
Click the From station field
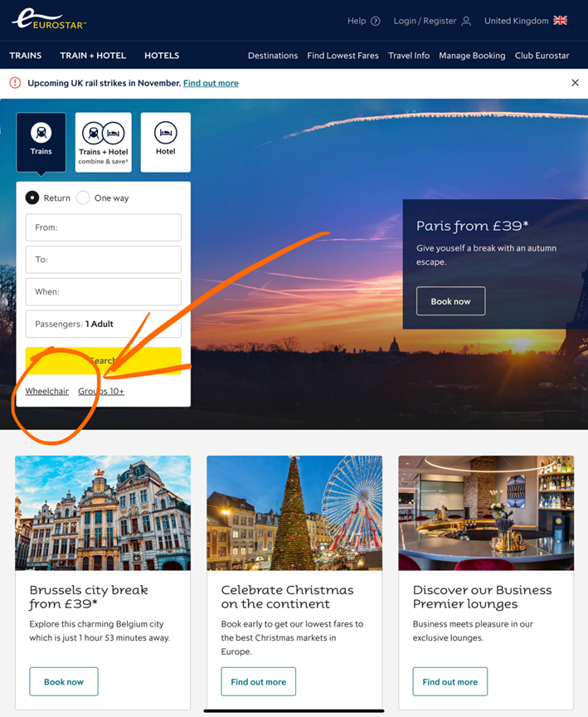[104, 227]
